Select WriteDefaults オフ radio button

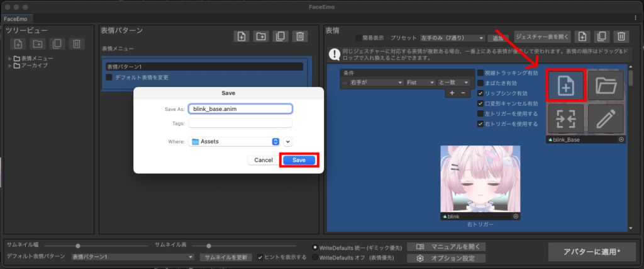point(315,257)
